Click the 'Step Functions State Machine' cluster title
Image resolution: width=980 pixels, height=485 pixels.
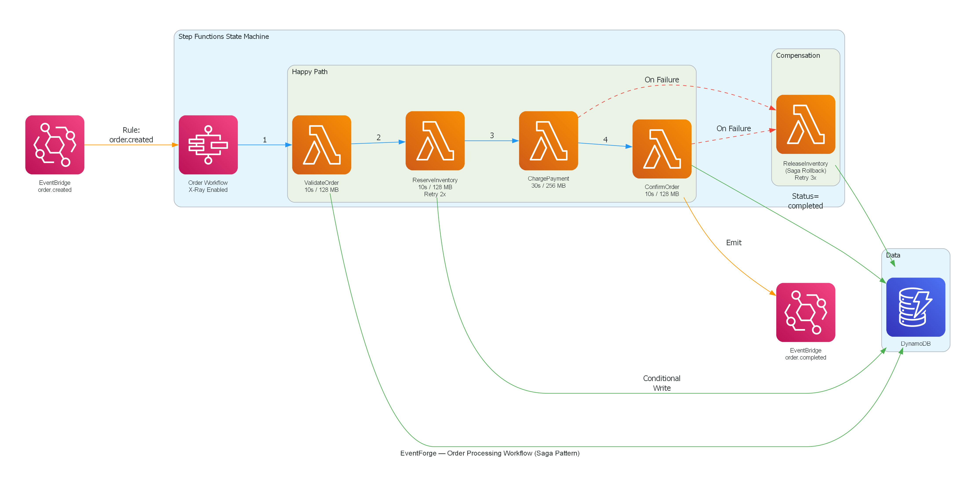[224, 36]
